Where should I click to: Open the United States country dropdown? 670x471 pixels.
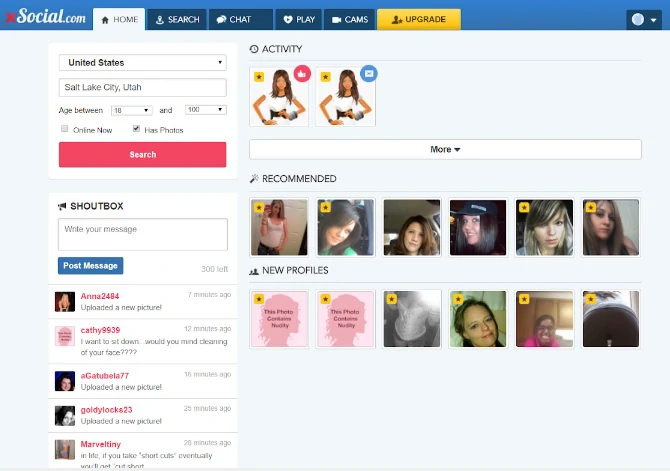click(x=142, y=63)
